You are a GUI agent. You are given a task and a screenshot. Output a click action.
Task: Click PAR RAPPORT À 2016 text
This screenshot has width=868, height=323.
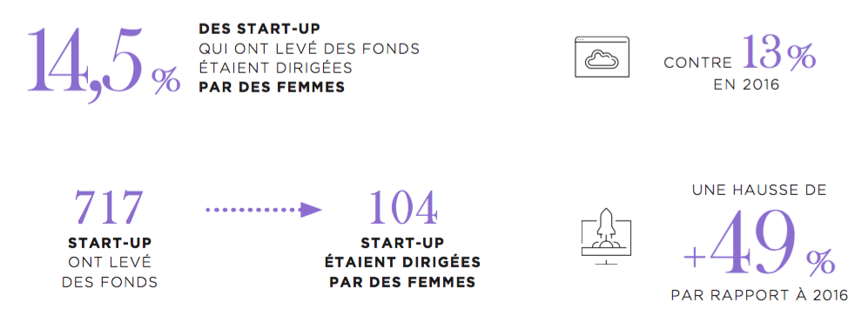coord(759,295)
